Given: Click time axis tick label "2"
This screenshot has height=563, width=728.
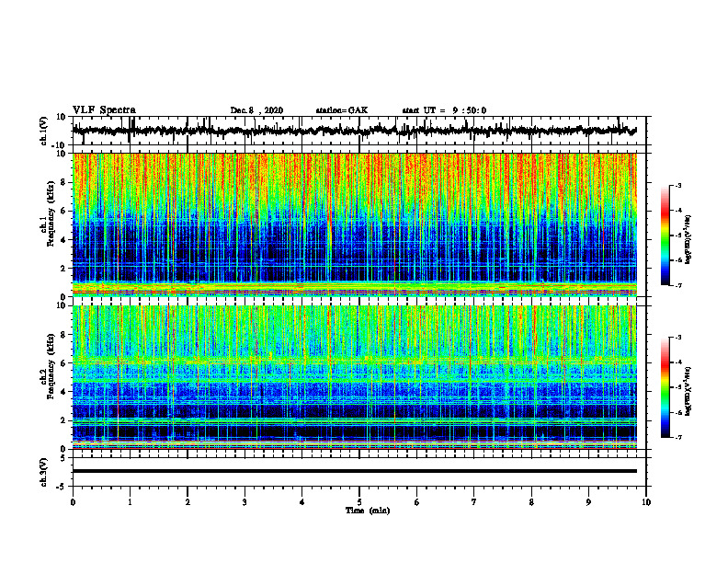Looking at the screenshot, I should 188,502.
